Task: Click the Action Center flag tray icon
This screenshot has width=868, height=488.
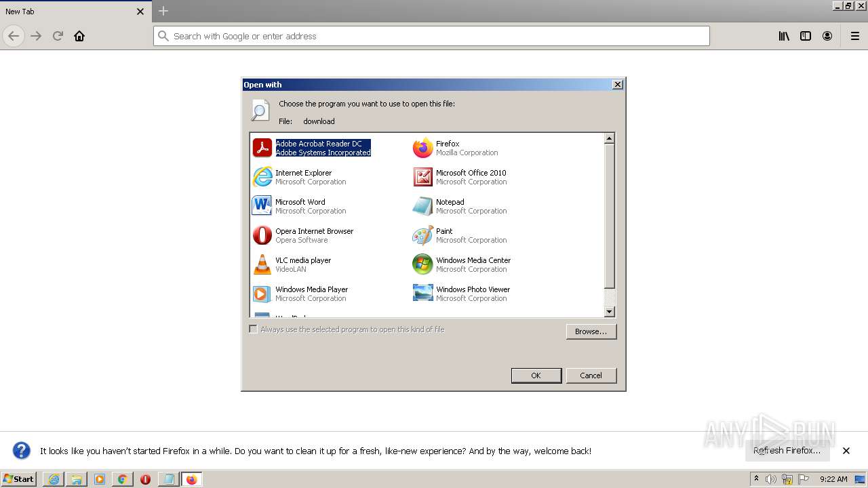Action: tap(802, 479)
